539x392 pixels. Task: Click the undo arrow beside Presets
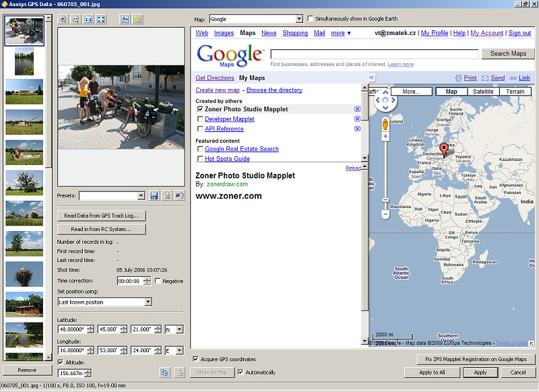(x=179, y=196)
